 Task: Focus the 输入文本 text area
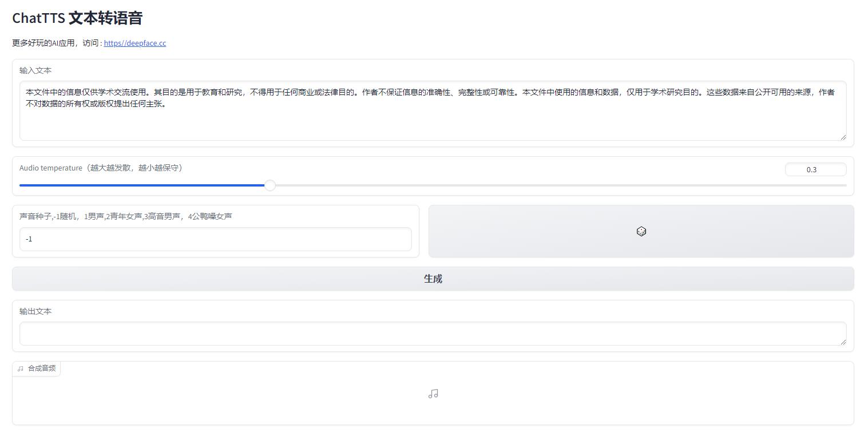point(433,110)
